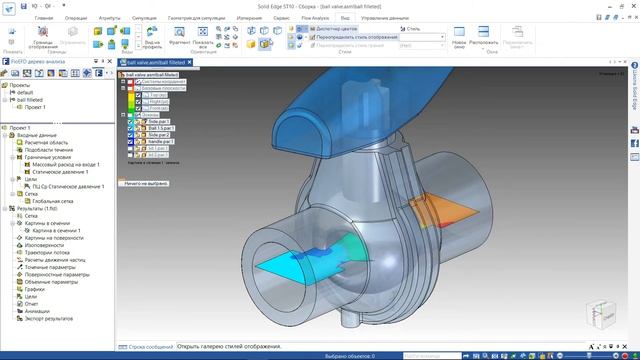Open the Управление данными ribbon tab
This screenshot has width=640, height=360.
point(385,18)
